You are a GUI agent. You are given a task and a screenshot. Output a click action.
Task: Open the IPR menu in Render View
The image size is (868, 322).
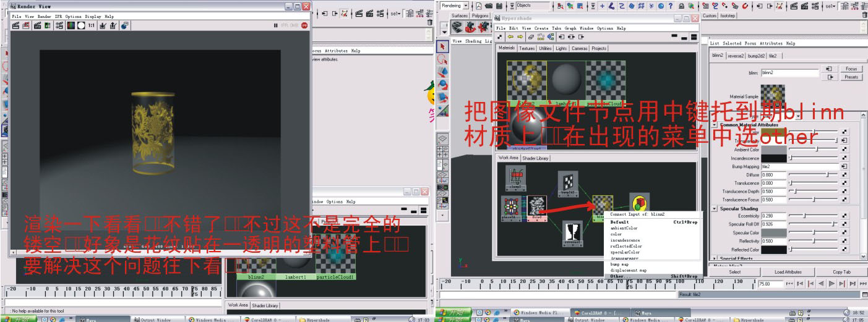59,17
